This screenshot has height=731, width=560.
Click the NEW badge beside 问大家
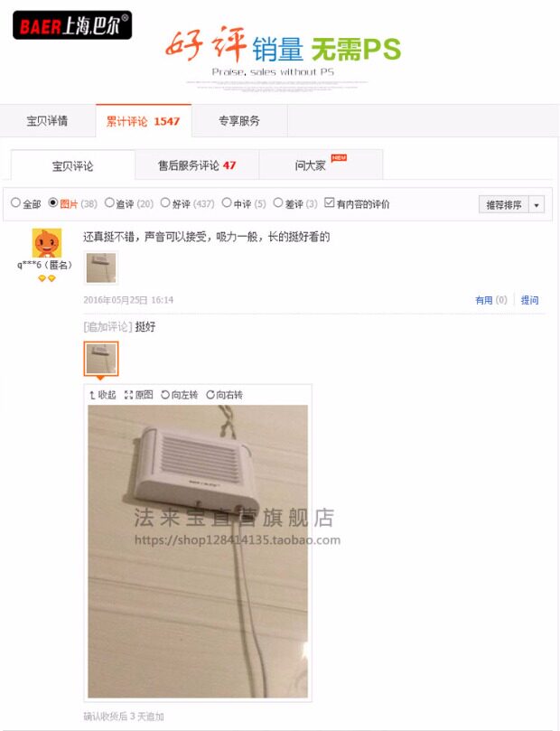point(339,157)
